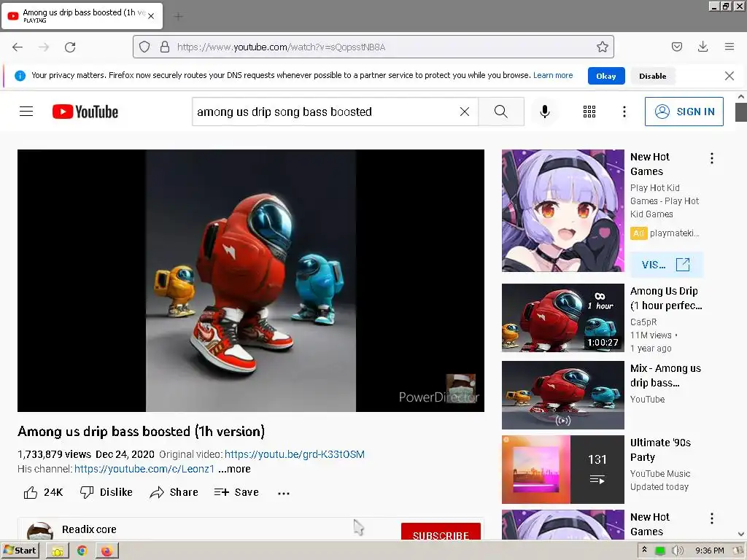Dismiss the privacy notification bar
Image resolution: width=747 pixels, height=560 pixels.
(729, 76)
